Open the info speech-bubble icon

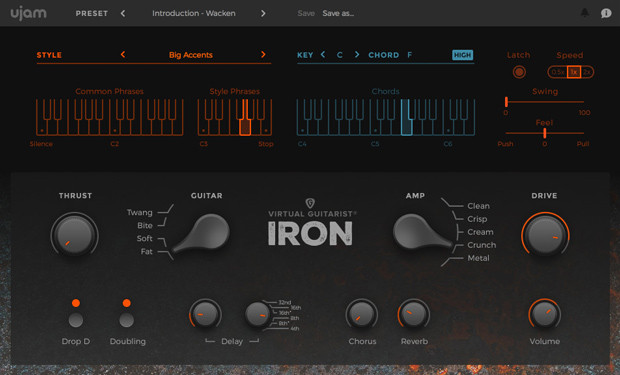(x=606, y=13)
